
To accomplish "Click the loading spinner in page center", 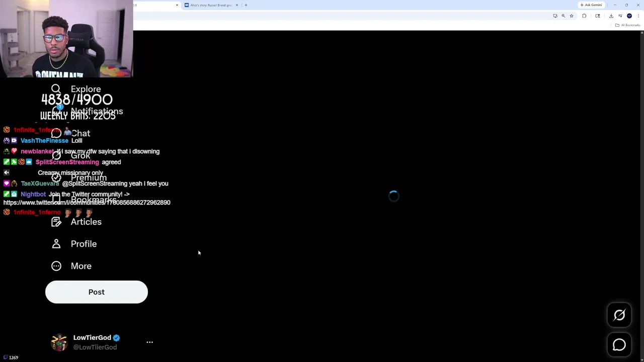I will pyautogui.click(x=393, y=196).
